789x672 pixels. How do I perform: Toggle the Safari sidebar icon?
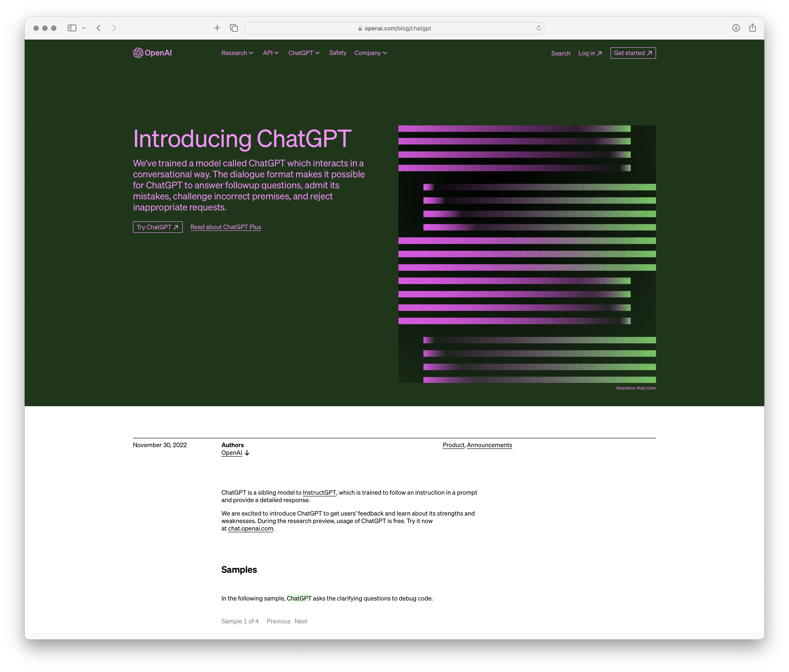[72, 28]
